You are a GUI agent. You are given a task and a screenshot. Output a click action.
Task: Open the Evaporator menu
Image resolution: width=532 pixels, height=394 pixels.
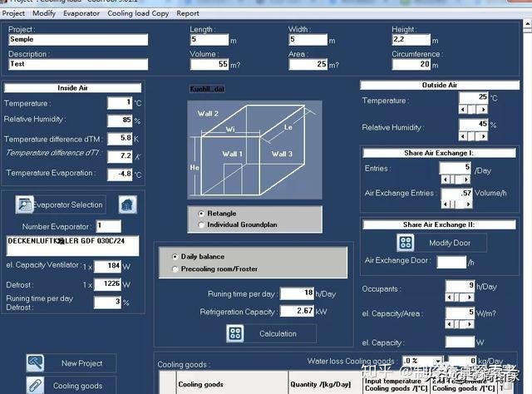pos(81,13)
